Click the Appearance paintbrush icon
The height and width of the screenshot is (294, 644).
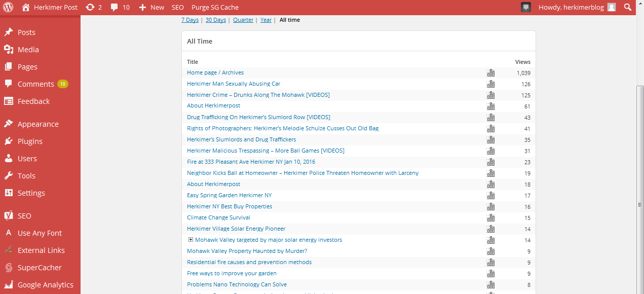[9, 124]
